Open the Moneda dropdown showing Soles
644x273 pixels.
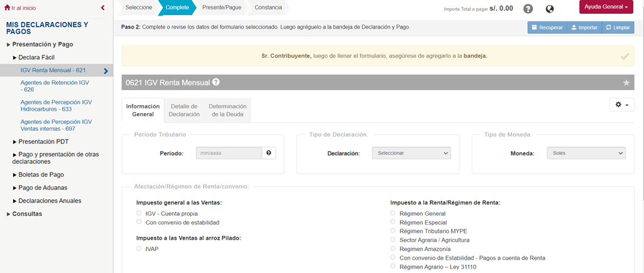point(586,153)
